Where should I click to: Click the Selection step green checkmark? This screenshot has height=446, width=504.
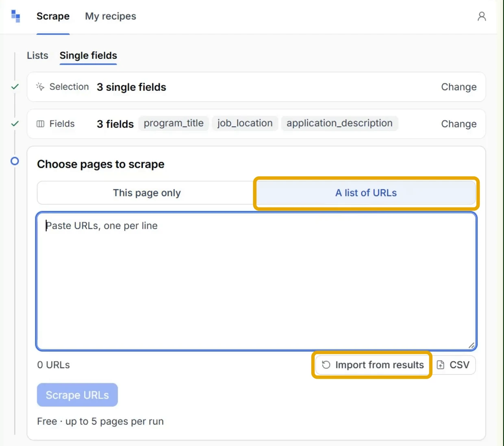tap(15, 87)
